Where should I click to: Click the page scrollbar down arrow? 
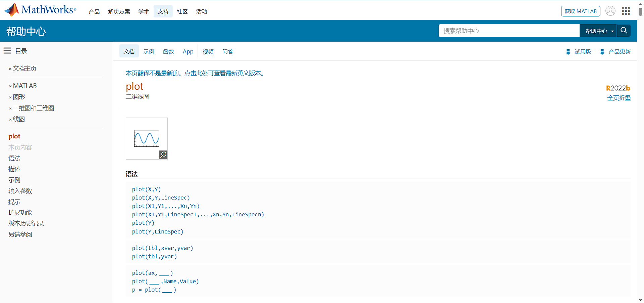(x=640, y=300)
